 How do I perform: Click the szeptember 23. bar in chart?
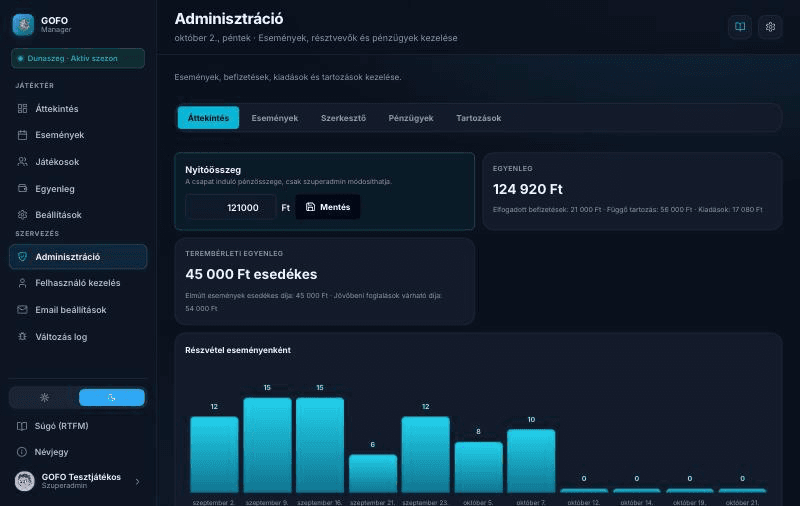(426, 454)
